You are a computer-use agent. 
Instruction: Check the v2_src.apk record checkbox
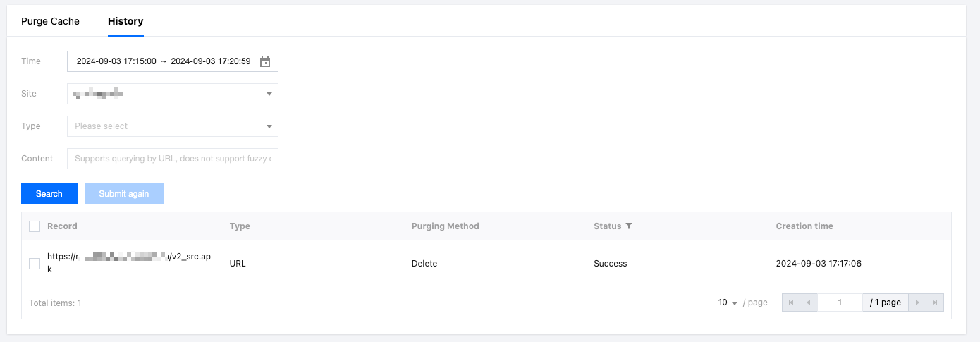(35, 264)
